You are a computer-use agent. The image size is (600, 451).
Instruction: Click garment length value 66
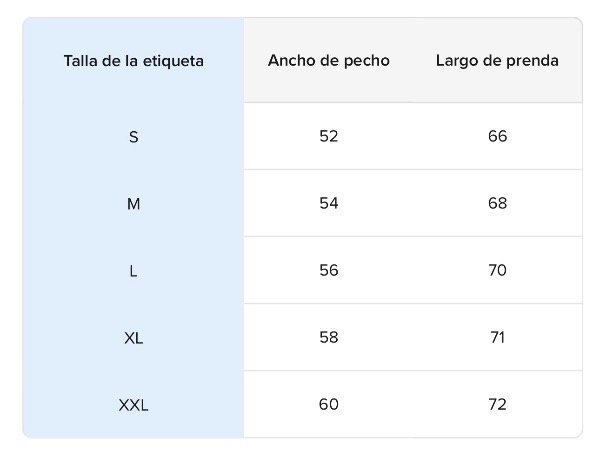pos(497,136)
